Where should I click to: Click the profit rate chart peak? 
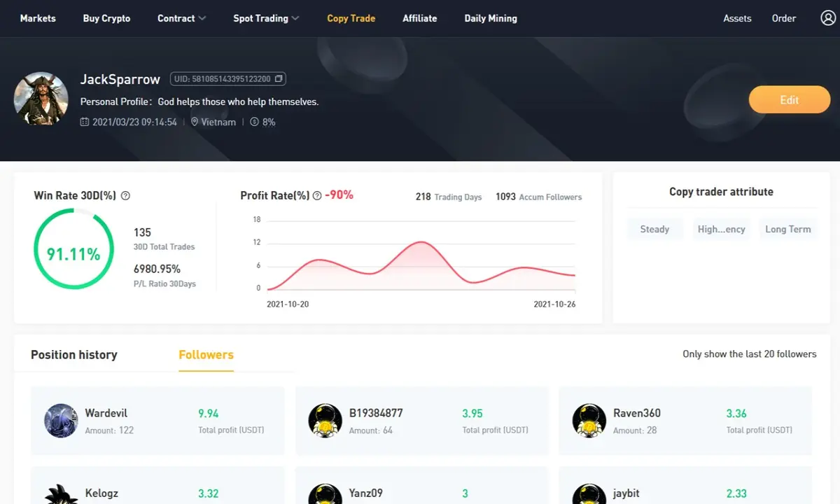pos(421,242)
